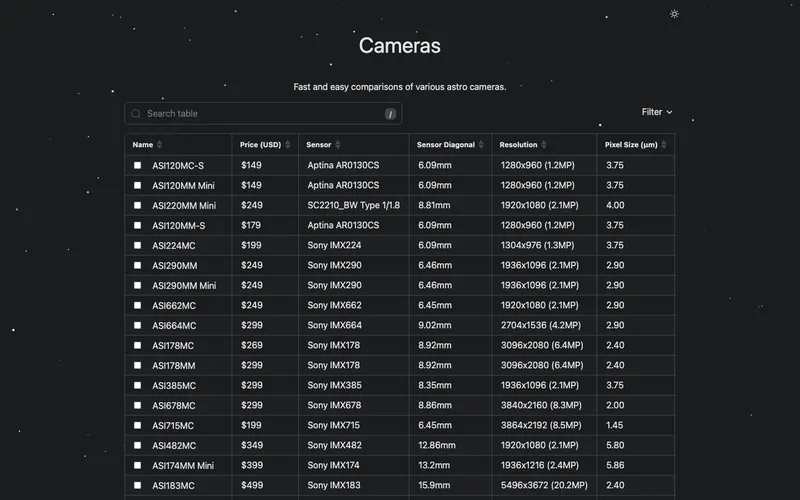
Task: Sort by Sensor column sort arrows
Action: [x=337, y=144]
